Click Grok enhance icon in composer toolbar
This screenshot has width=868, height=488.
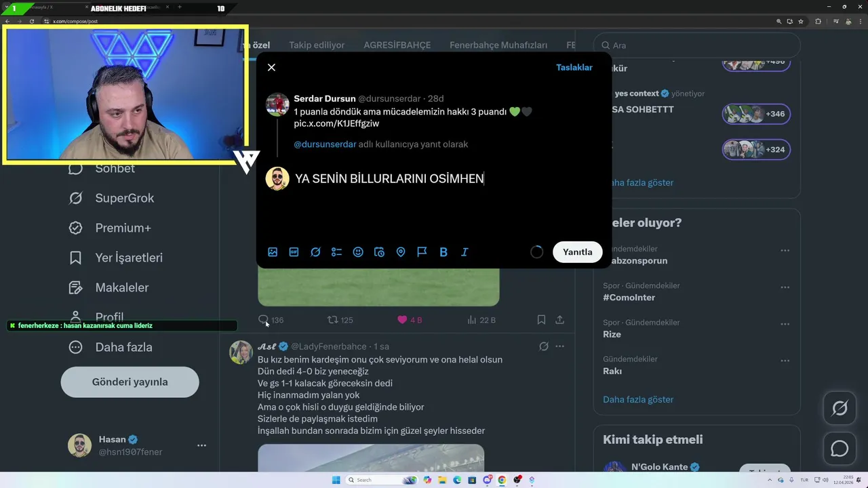point(315,252)
